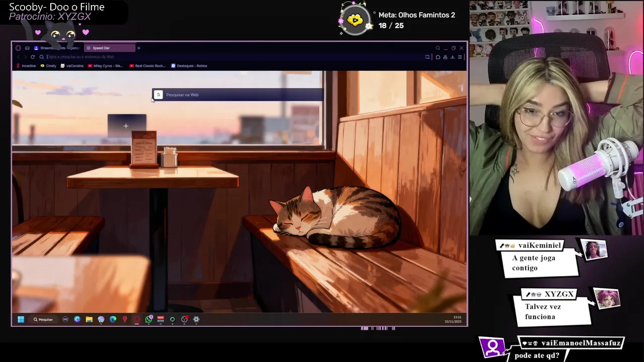The height and width of the screenshot is (362, 644).
Task: Open the workspaces icon beside the Opera logo
Action: pos(27,48)
